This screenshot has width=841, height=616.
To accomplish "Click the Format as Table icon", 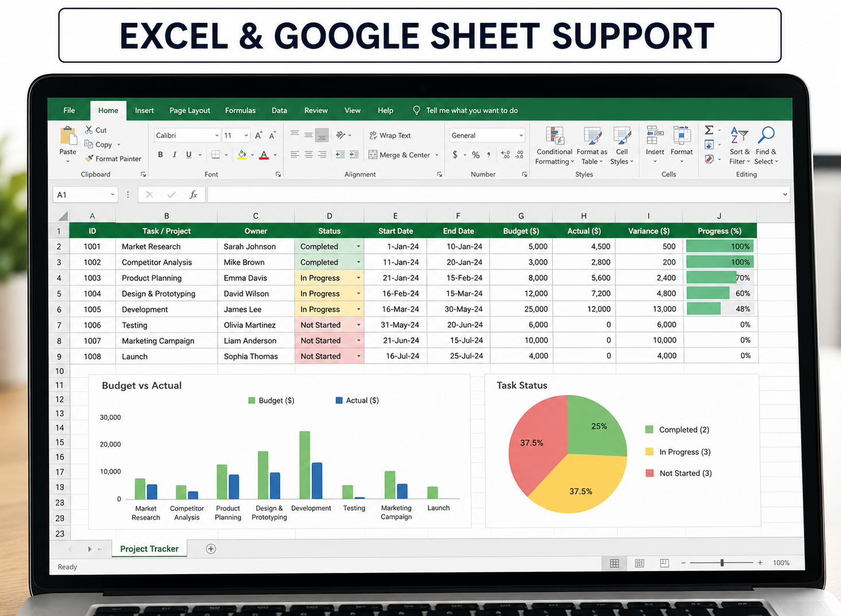I will [x=592, y=136].
